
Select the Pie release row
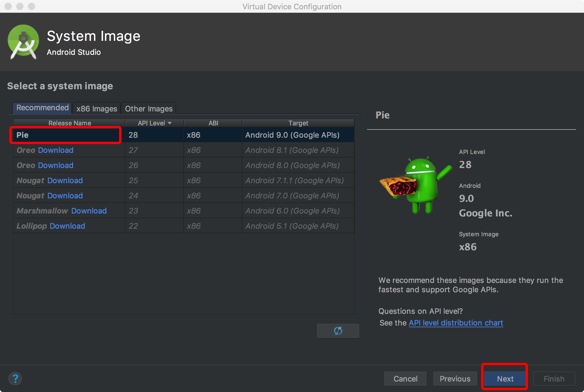183,135
